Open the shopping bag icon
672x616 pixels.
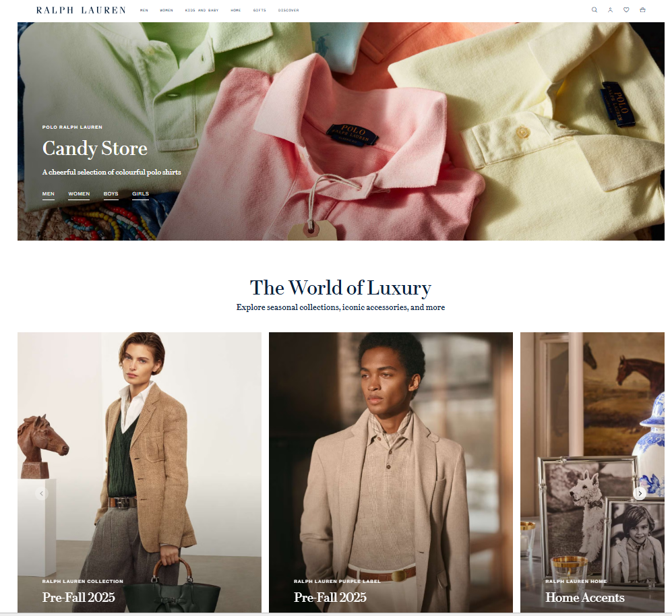(642, 10)
